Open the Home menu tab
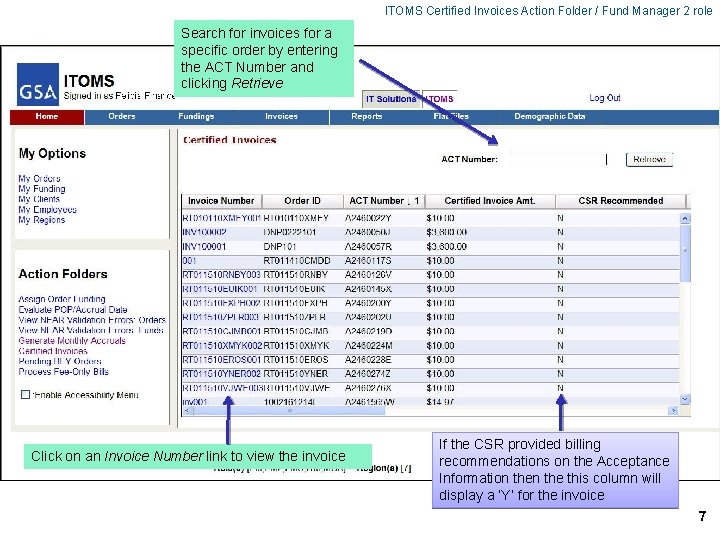 47,117
